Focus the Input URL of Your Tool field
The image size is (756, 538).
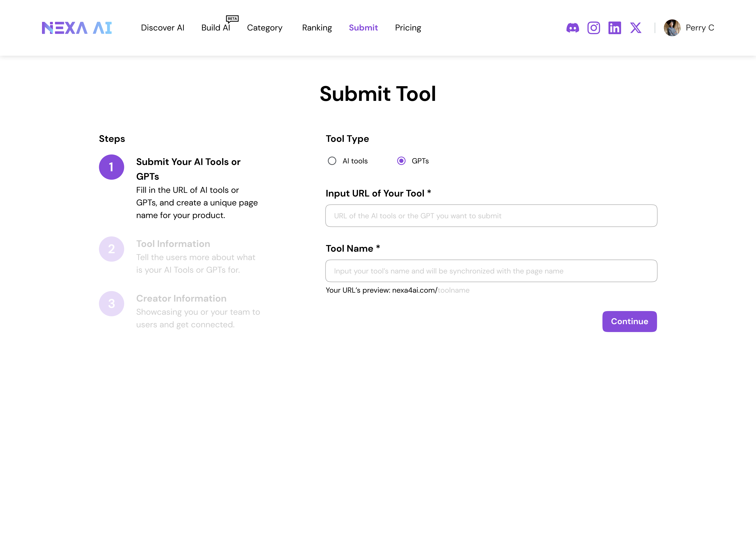(491, 216)
